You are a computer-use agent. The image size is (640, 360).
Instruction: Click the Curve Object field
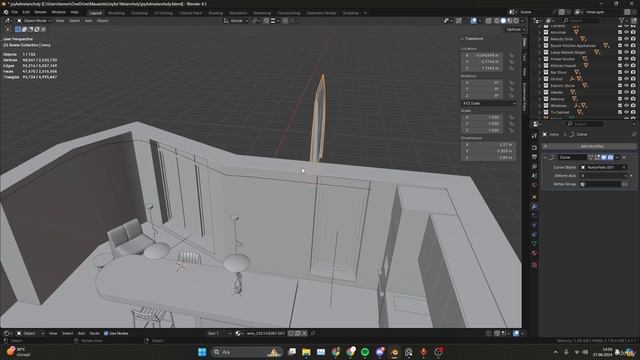pyautogui.click(x=603, y=167)
